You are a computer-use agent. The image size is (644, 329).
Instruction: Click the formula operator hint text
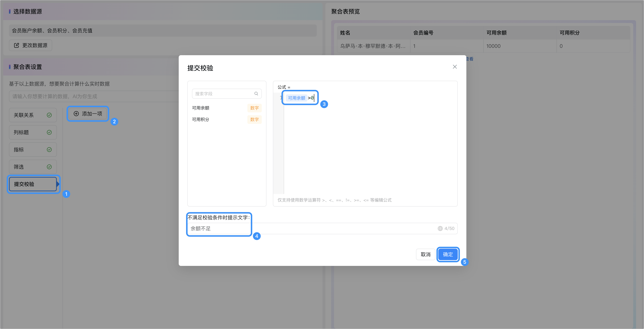335,200
